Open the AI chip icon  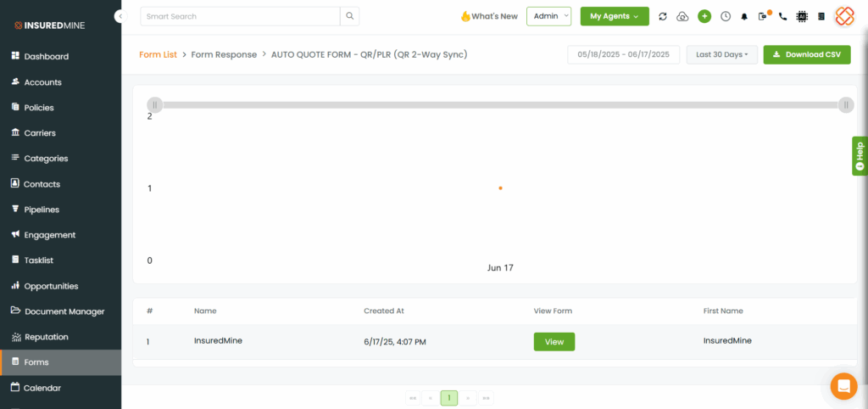coord(801,17)
